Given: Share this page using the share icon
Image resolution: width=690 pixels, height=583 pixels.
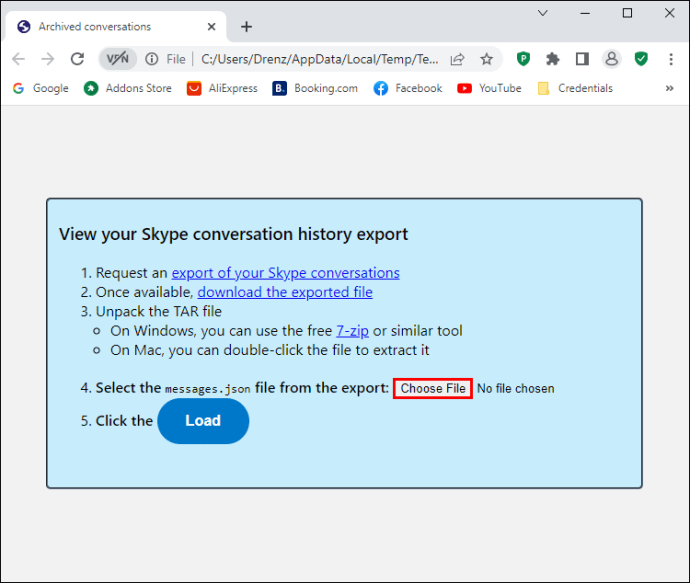Looking at the screenshot, I should [x=458, y=59].
